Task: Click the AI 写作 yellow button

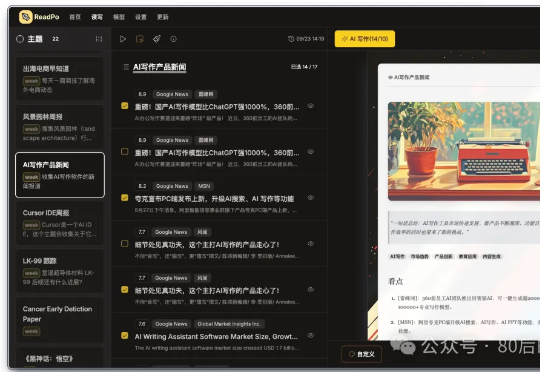Action: pyautogui.click(x=365, y=39)
